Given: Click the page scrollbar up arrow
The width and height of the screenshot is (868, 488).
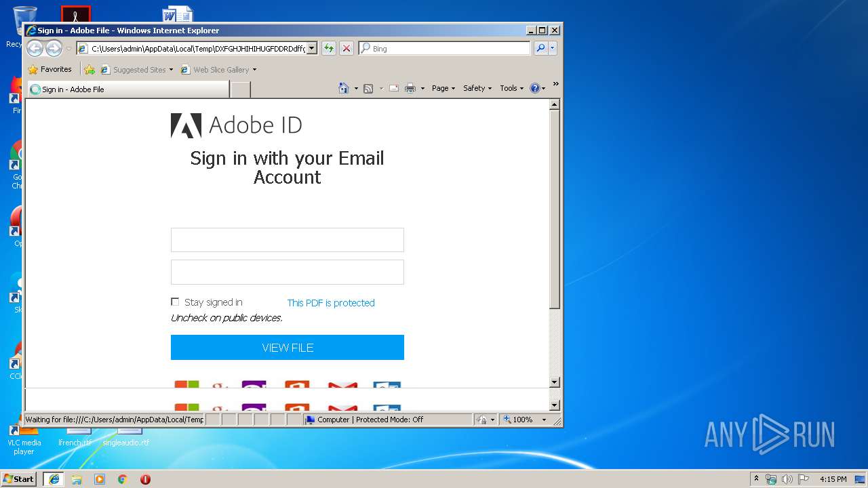Looking at the screenshot, I should click(555, 105).
